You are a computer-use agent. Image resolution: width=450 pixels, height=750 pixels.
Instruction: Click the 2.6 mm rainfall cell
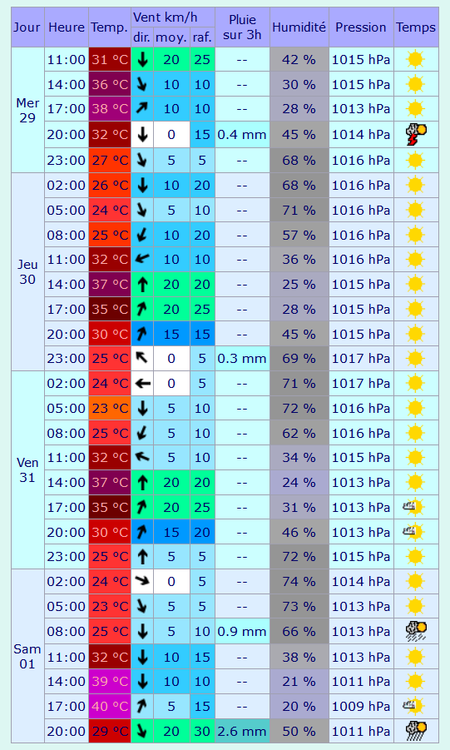point(242,731)
